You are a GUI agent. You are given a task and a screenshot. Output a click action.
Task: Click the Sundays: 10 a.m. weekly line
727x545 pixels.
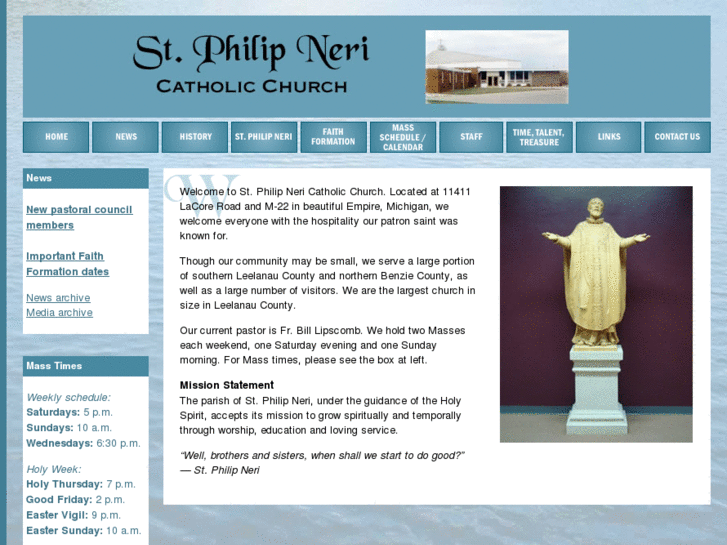(x=69, y=428)
